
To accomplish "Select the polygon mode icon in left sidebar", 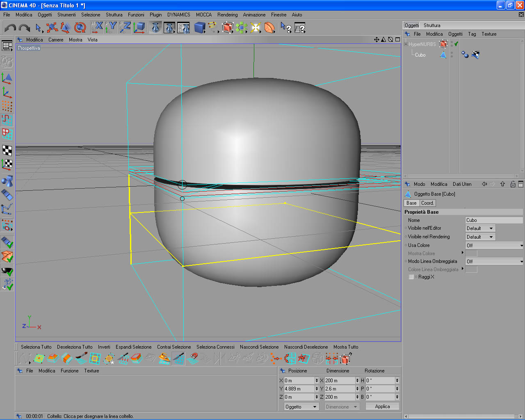I will (7, 134).
